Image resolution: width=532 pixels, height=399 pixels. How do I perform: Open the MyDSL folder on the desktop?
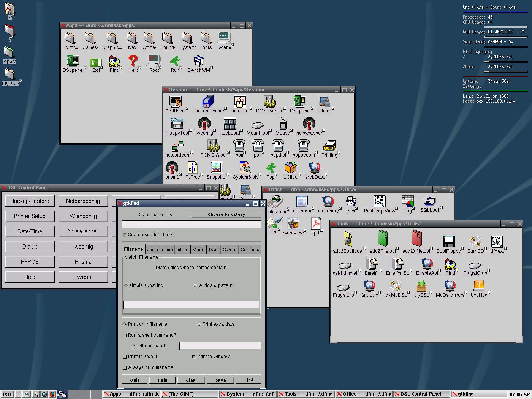[10, 77]
